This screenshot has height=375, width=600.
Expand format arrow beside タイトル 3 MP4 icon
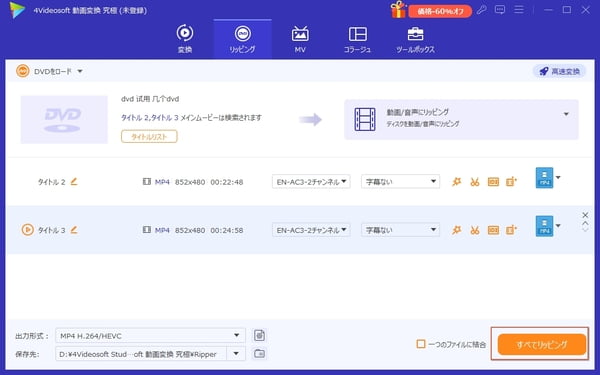click(x=558, y=225)
